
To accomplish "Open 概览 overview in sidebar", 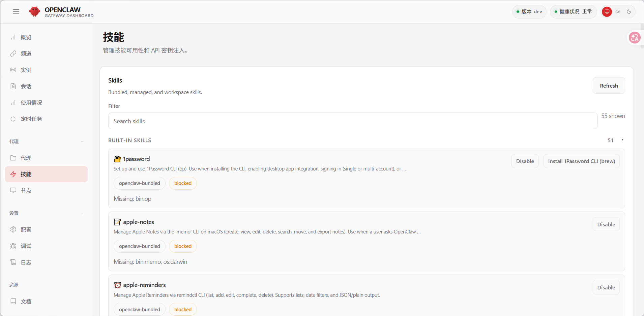I will 26,37.
